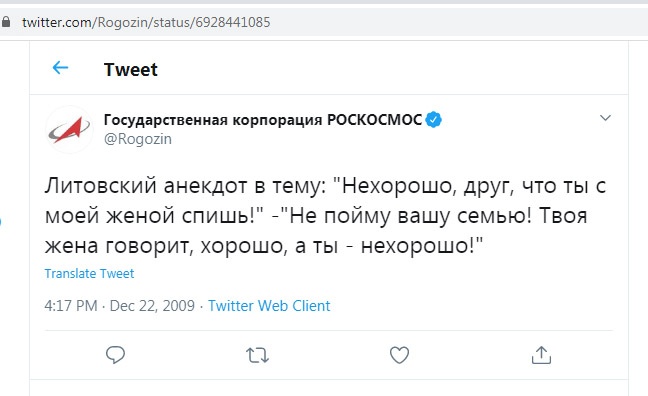Click the padlock site security icon
Screen dimensions: 648x396
pyautogui.click(x=6, y=21)
